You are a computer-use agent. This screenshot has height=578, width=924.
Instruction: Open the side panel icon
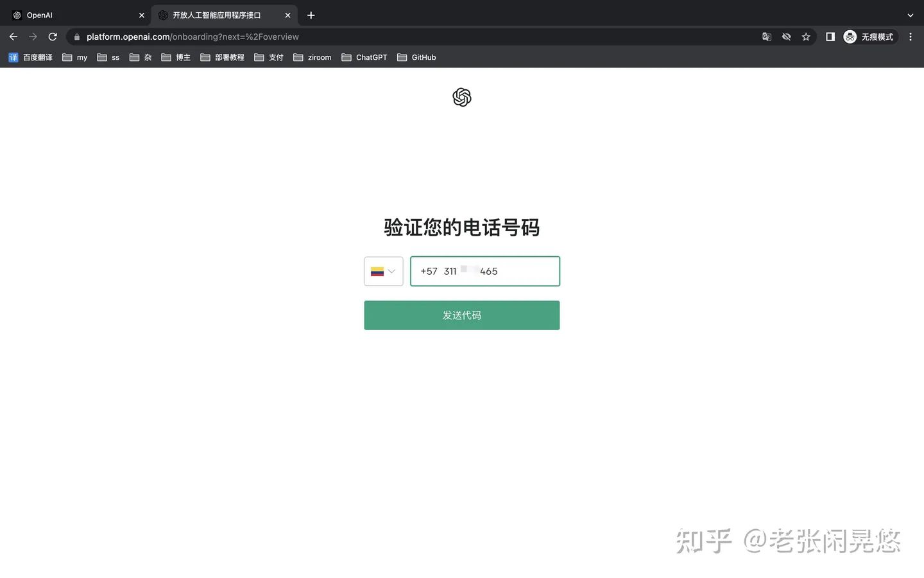[x=830, y=37]
